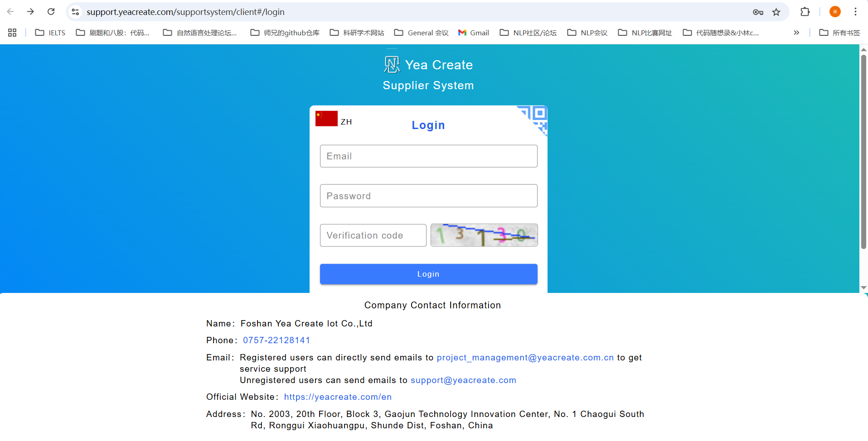Open the apps grid in bookmarks bar

pyautogui.click(x=12, y=33)
